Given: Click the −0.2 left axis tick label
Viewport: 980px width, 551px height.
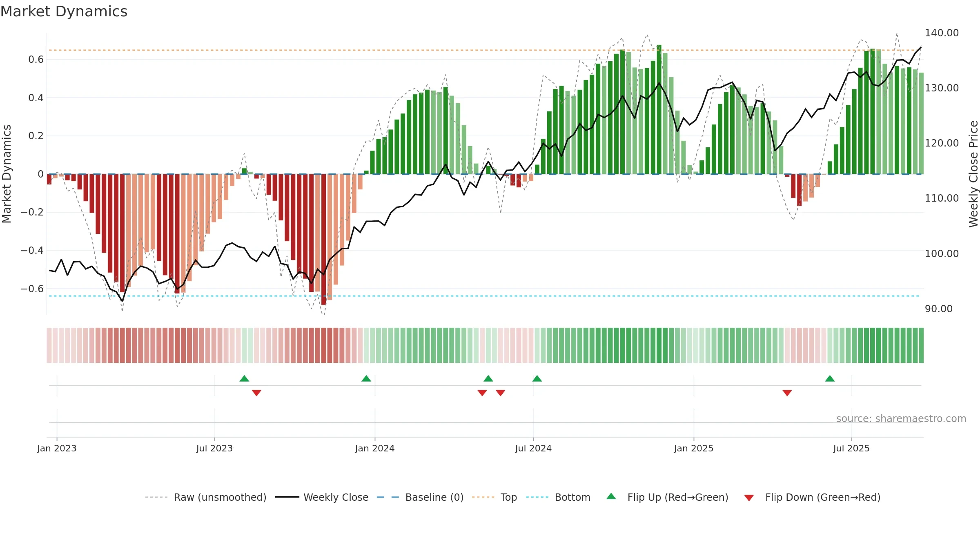Looking at the screenshot, I should click(x=32, y=212).
